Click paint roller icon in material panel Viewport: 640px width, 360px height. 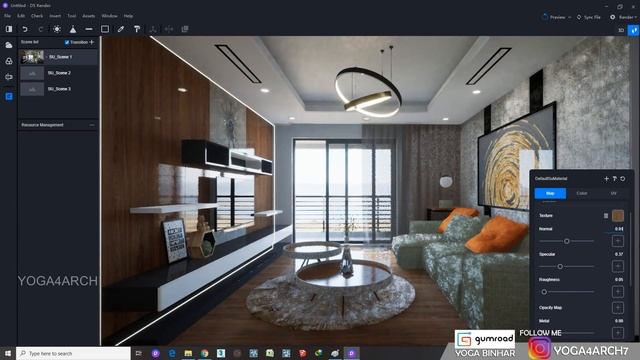[x=615, y=178]
